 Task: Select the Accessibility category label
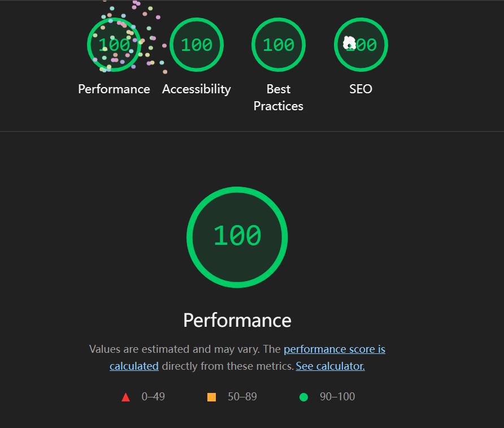197,89
